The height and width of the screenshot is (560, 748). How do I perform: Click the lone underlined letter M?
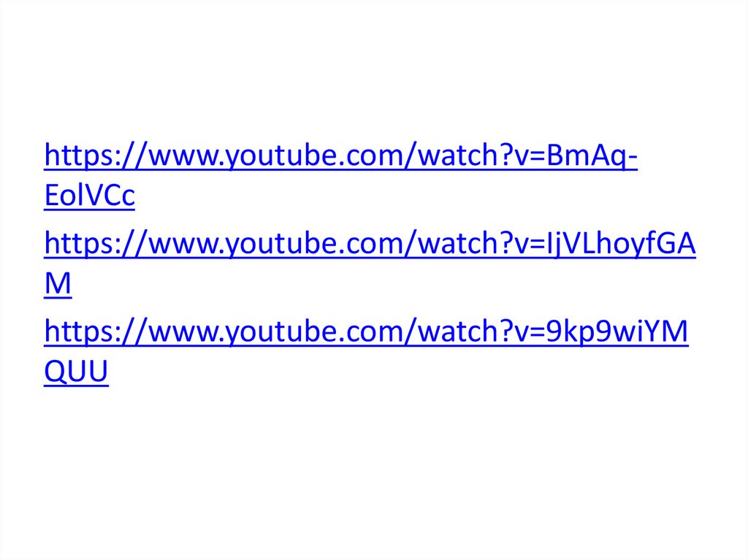pyautogui.click(x=58, y=283)
